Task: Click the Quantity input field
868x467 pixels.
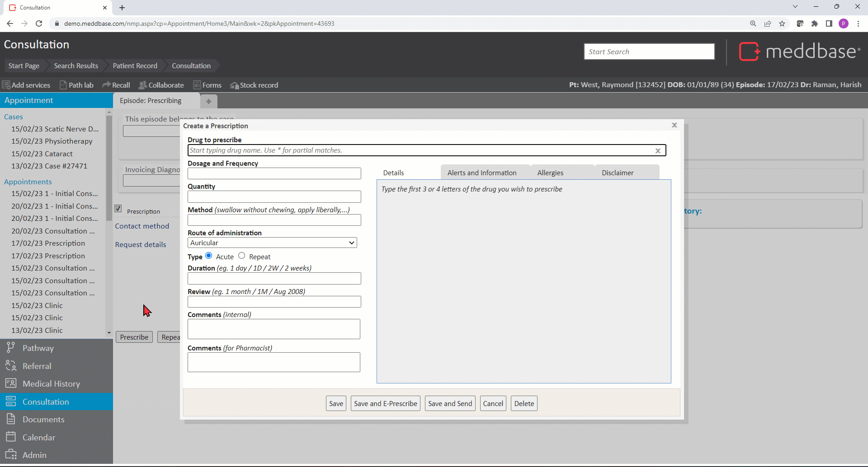Action: pyautogui.click(x=274, y=196)
